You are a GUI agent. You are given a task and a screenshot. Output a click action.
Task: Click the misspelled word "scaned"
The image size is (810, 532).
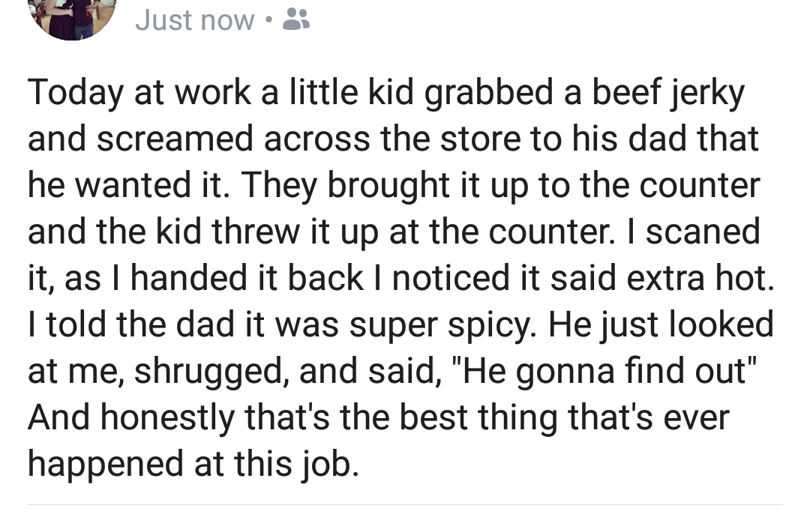coord(700,232)
